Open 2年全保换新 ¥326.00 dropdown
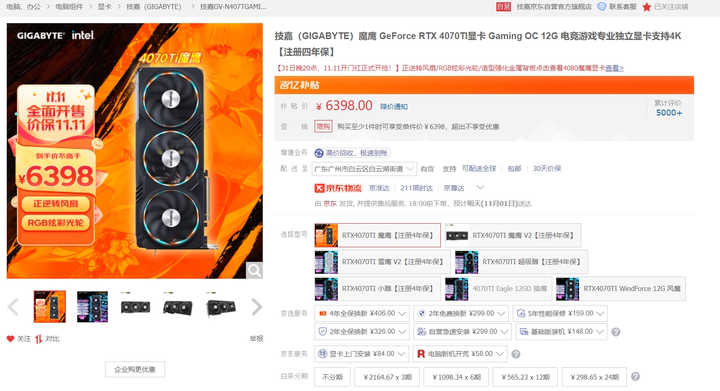This screenshot has height=391, width=720. point(362,331)
